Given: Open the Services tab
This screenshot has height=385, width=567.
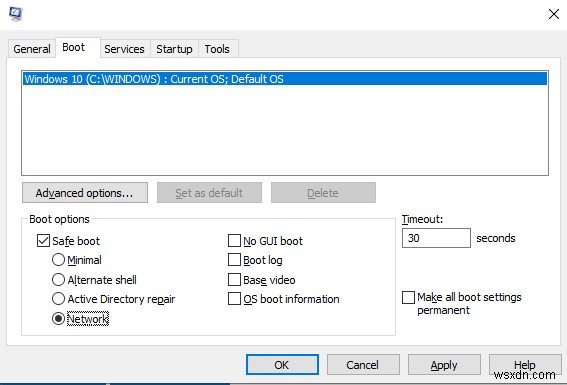Looking at the screenshot, I should click(x=124, y=49).
